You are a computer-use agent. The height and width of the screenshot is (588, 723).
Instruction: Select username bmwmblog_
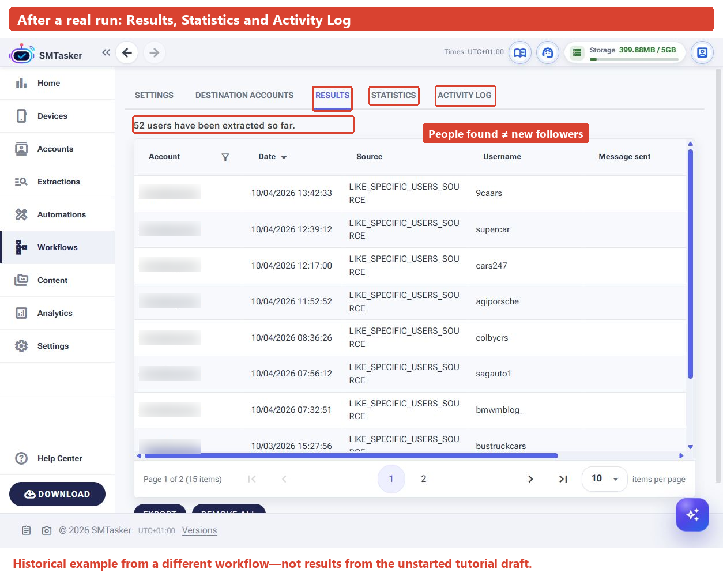(x=500, y=410)
